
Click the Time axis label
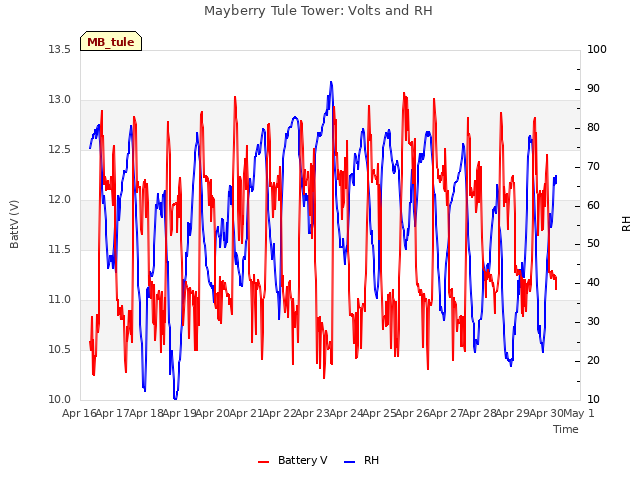pos(566,429)
